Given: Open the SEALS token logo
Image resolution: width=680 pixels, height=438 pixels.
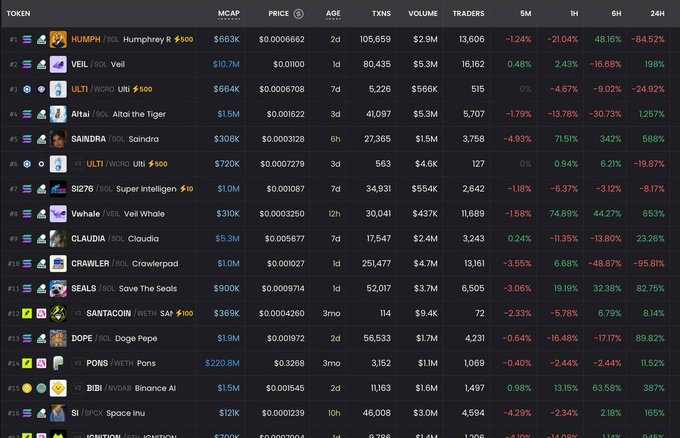Looking at the screenshot, I should click(58, 289).
